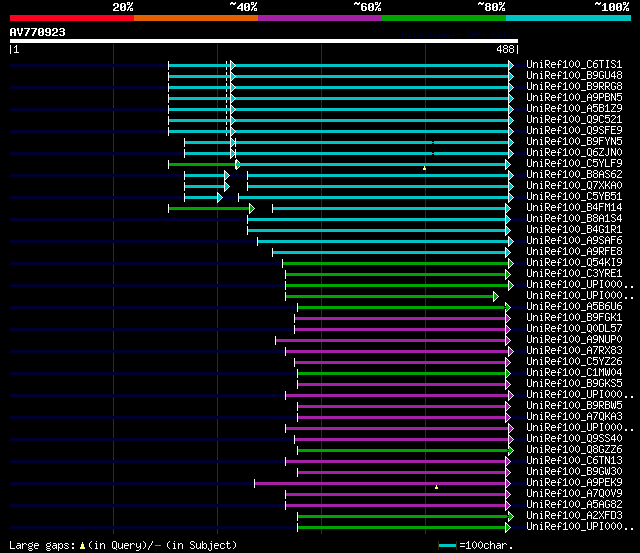Select the UniRef100_A9RFE8 label

pos(574,252)
